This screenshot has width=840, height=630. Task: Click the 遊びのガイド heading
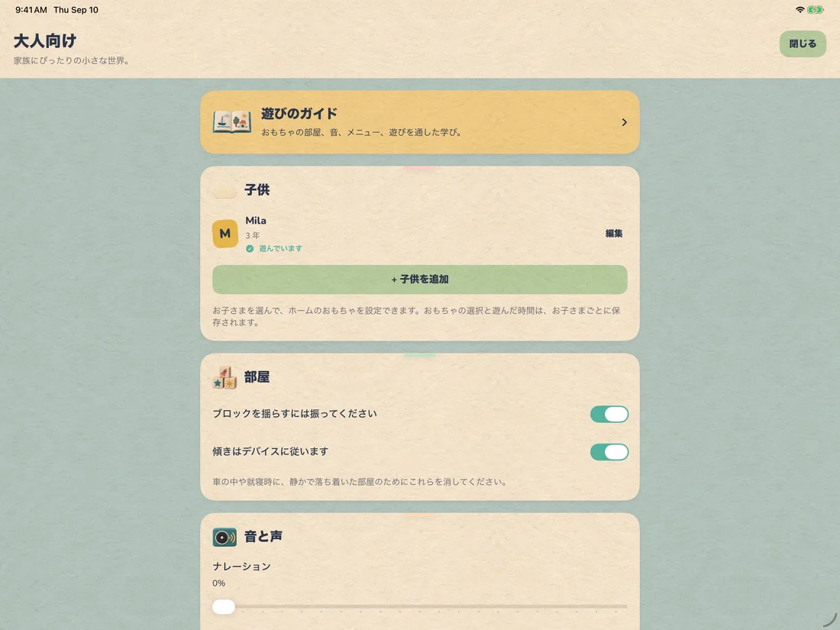[x=299, y=114]
